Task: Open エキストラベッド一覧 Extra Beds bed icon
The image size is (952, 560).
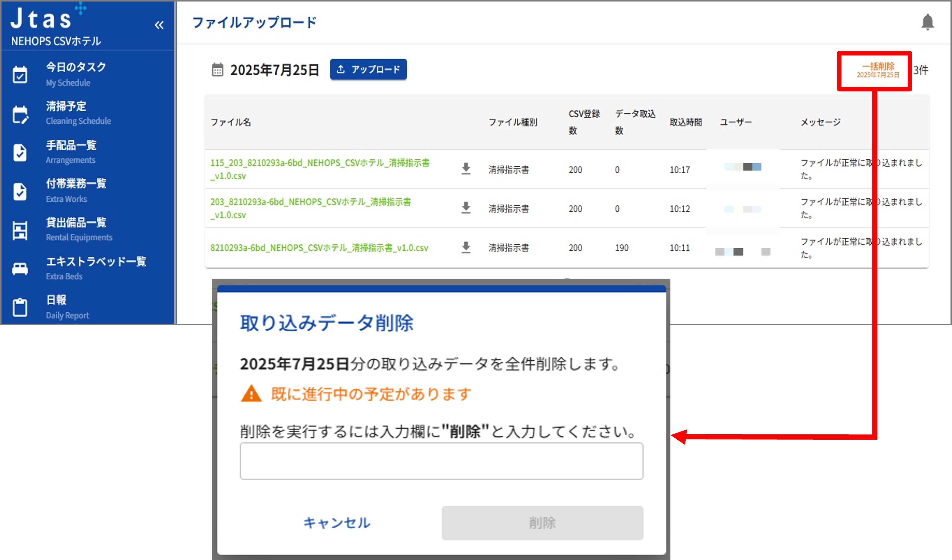Action: [x=20, y=269]
